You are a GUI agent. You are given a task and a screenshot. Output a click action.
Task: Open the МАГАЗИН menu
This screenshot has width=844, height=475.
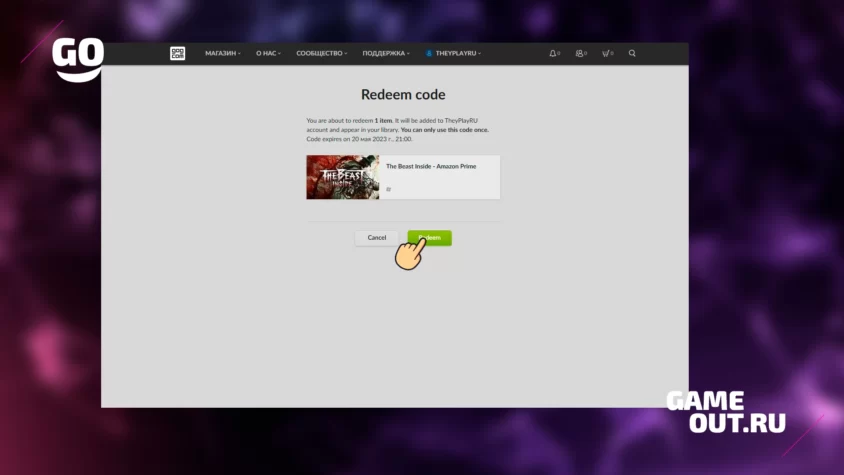[223, 53]
